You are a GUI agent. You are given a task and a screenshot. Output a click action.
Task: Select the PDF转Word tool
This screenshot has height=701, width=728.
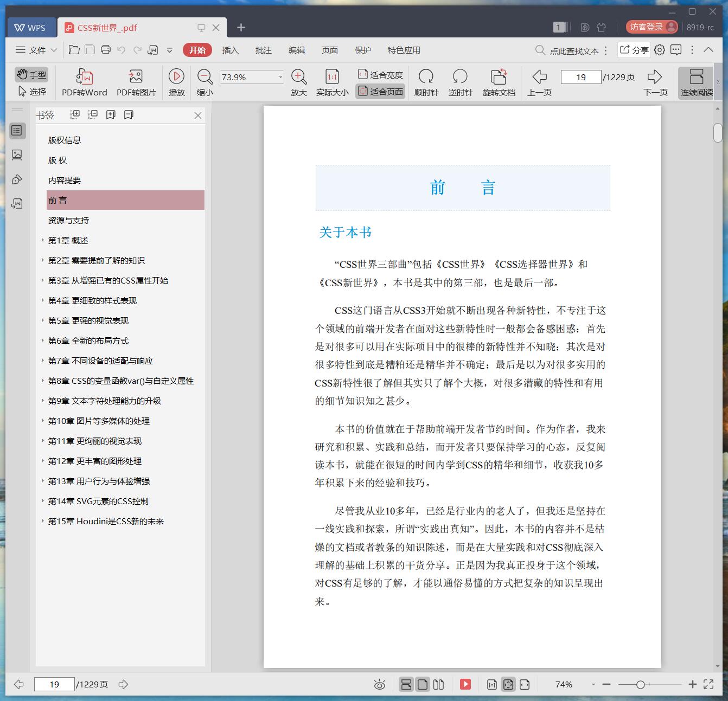tap(84, 82)
